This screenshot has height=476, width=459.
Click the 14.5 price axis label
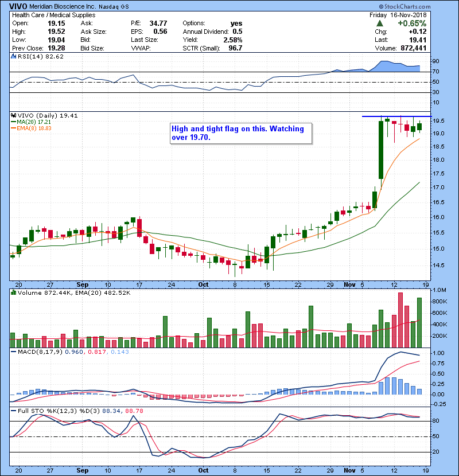(439, 266)
